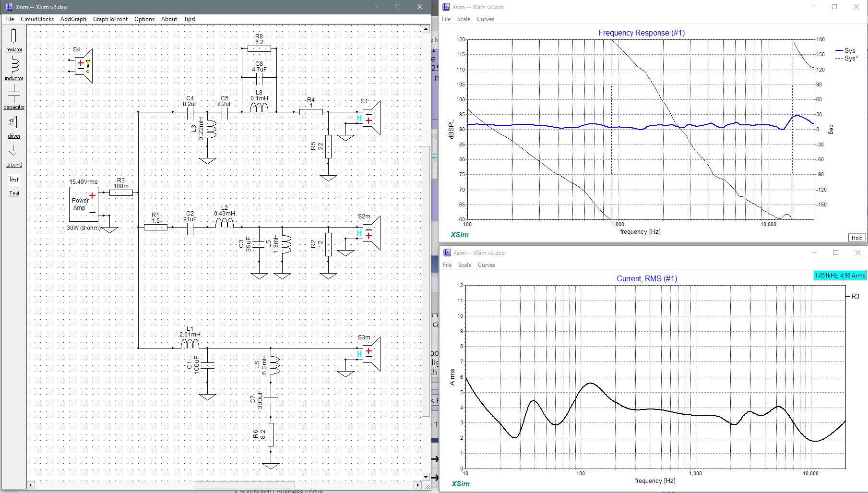
Task: Pick the underlined Text tool
Action: 14,193
